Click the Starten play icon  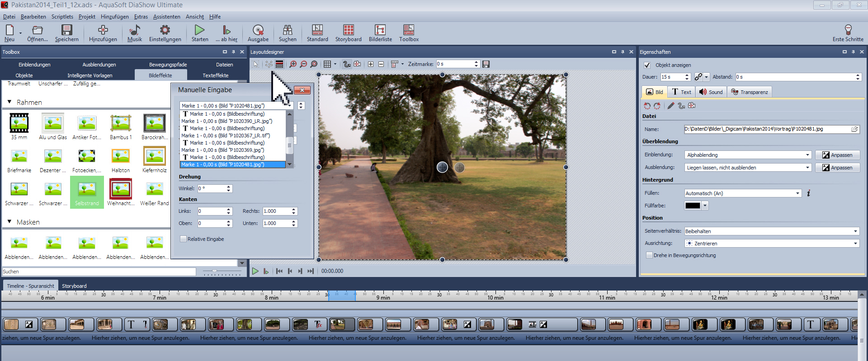[199, 31]
